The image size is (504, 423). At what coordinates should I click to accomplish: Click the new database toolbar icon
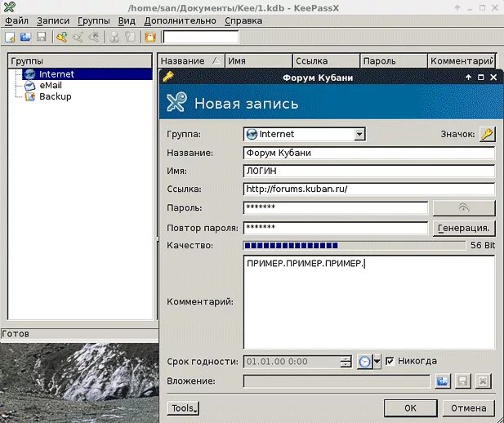tap(10, 38)
